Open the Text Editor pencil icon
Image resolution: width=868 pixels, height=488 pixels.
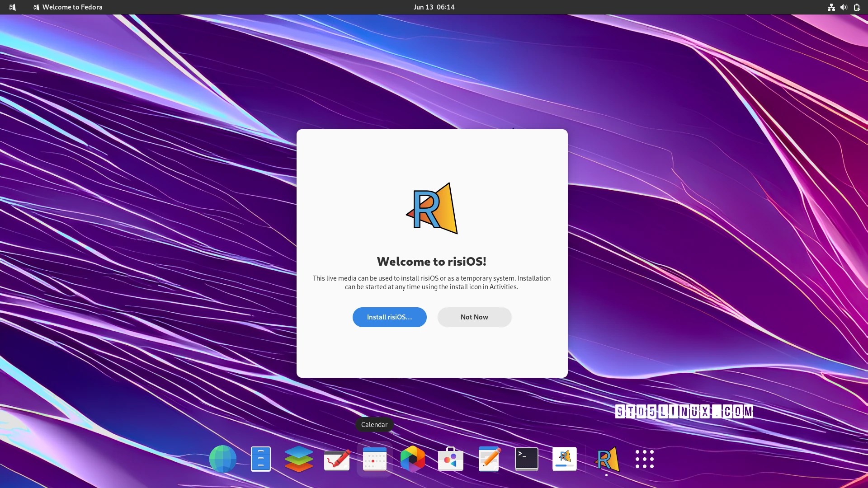click(x=489, y=459)
